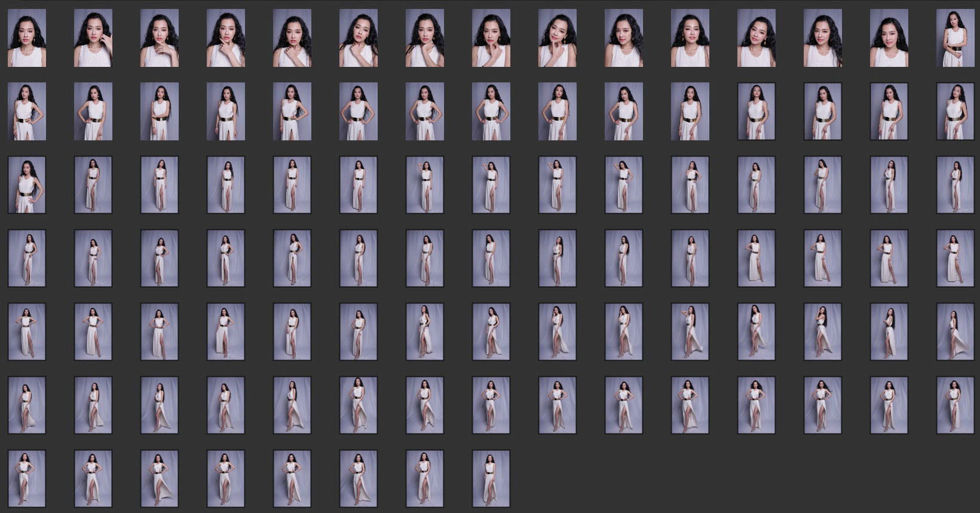Select the first thumbnail in the fifth row
This screenshot has width=980, height=513.
click(x=27, y=332)
